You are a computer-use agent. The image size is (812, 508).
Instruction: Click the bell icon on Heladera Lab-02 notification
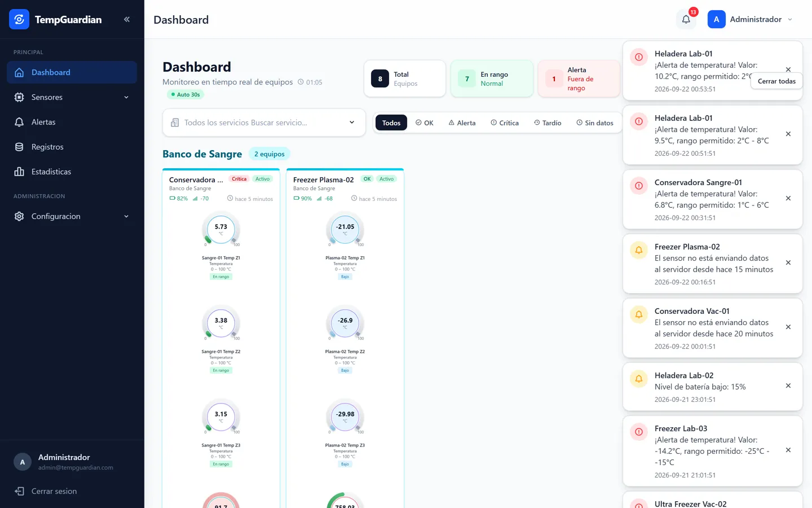[x=639, y=379]
